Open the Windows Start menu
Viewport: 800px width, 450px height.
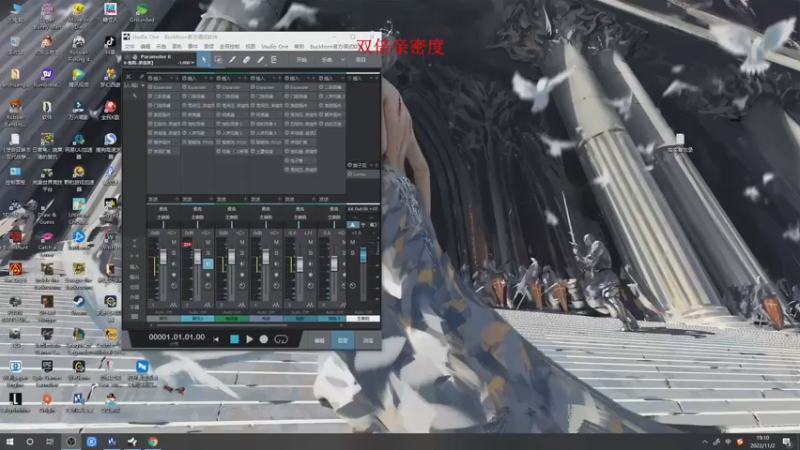[10, 441]
